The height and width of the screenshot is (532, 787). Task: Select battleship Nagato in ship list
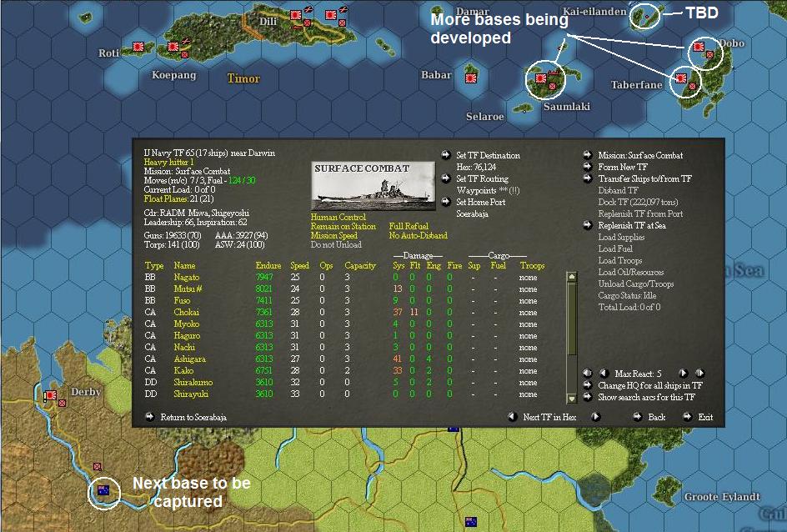point(187,277)
